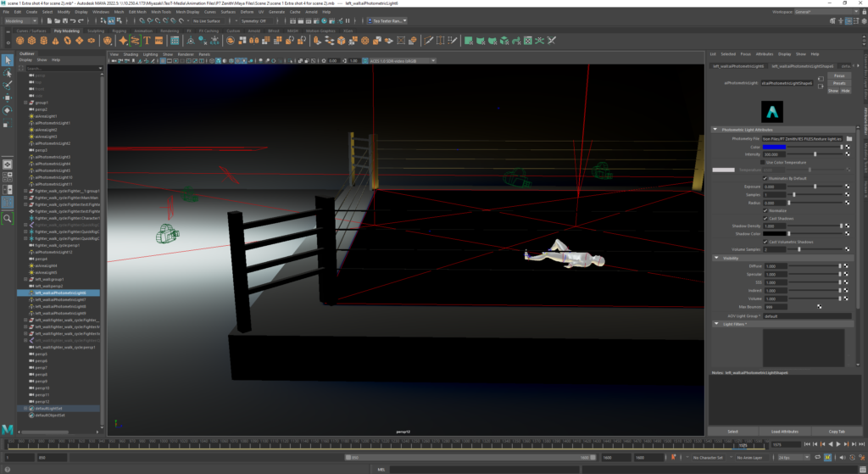Select the arrow Select tool in toolbox
The width and height of the screenshot is (868, 474).
(x=8, y=60)
